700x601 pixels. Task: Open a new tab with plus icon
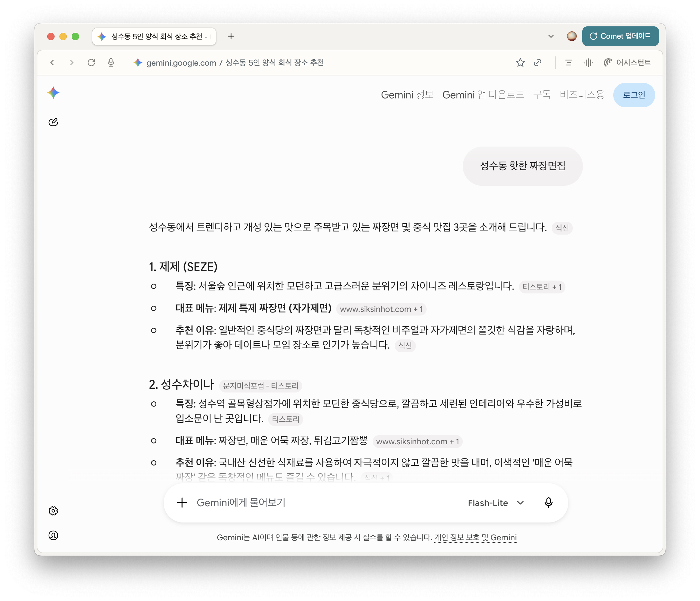[x=231, y=36]
